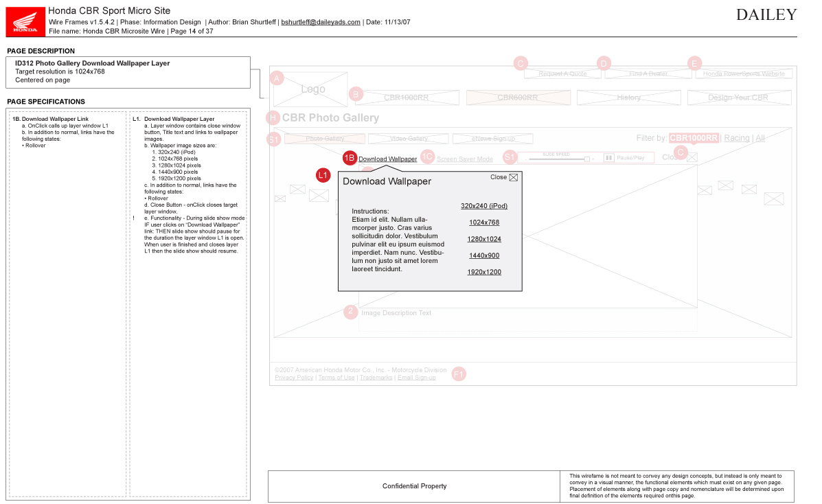Image resolution: width=822 pixels, height=504 pixels.
Task: Open the CBR1000RR navigation tab
Action: (x=407, y=98)
